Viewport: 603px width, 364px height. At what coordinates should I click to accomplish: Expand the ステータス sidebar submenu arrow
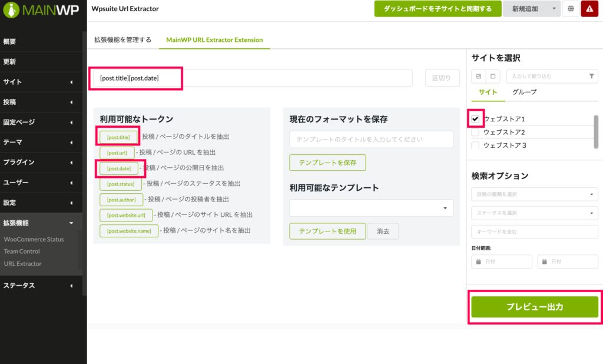pos(71,286)
